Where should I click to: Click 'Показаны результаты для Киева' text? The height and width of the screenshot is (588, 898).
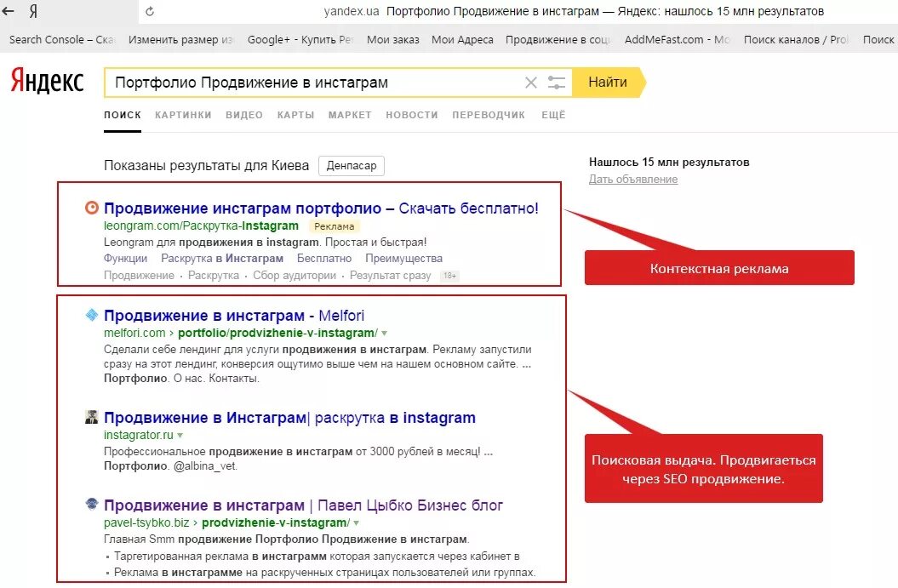tap(206, 166)
